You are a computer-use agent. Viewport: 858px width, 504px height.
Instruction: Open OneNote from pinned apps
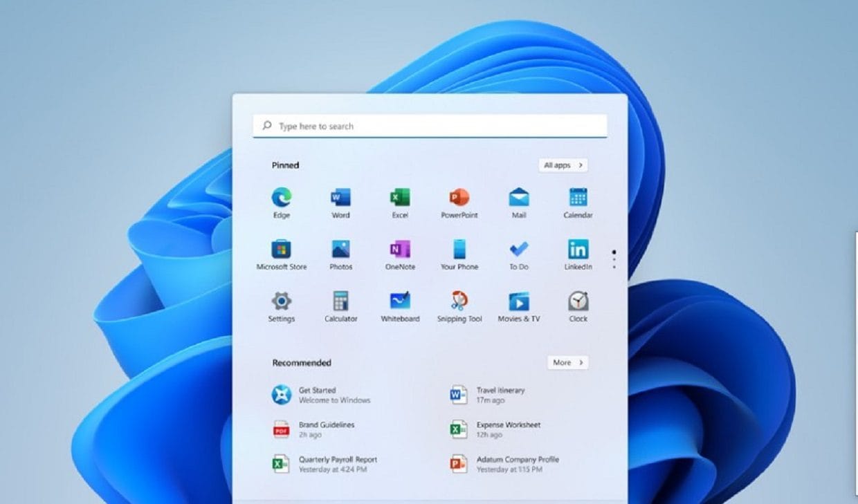coord(400,255)
